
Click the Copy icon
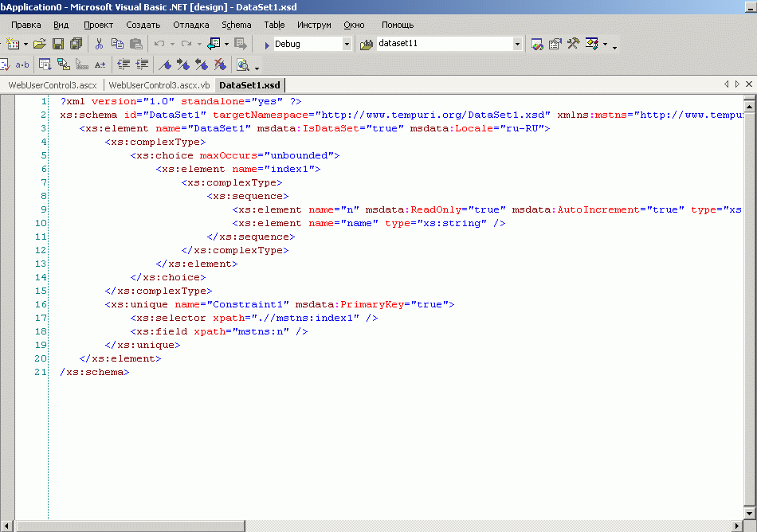click(117, 44)
